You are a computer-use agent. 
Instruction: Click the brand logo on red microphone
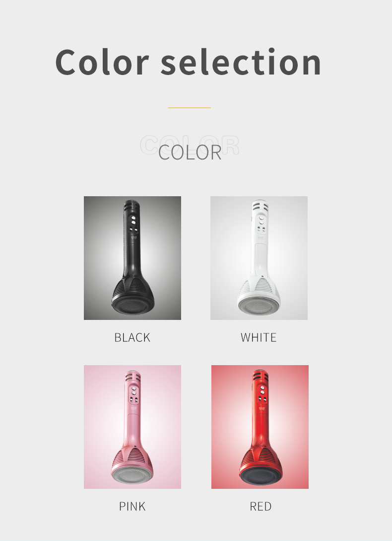262,408
